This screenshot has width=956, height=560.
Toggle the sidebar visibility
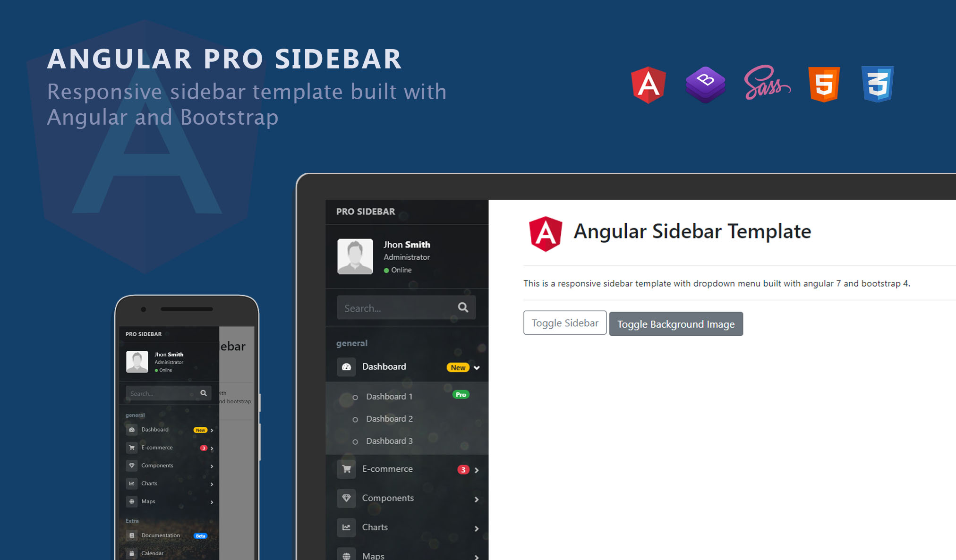pyautogui.click(x=565, y=323)
